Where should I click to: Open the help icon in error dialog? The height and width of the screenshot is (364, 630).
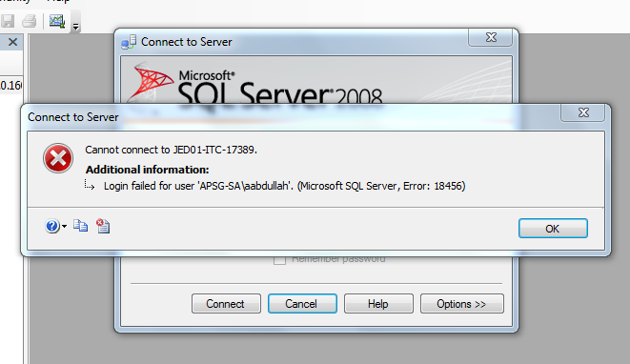(x=52, y=226)
